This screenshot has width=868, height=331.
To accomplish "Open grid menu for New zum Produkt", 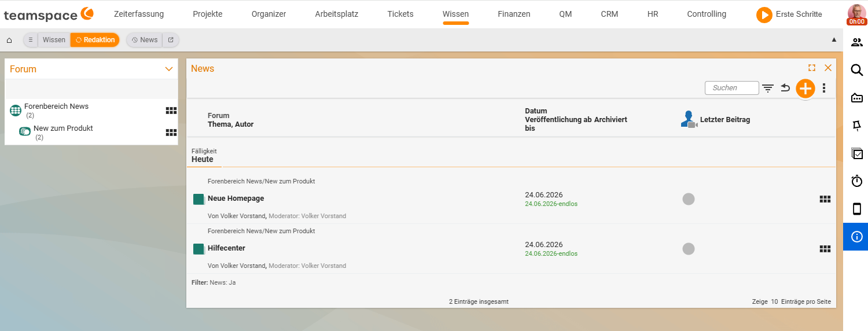I will point(171,133).
